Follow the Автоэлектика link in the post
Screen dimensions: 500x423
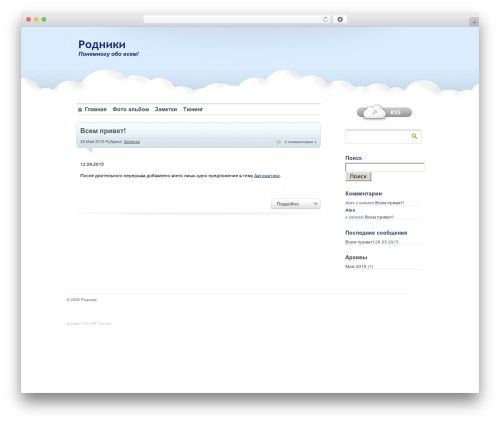point(267,176)
